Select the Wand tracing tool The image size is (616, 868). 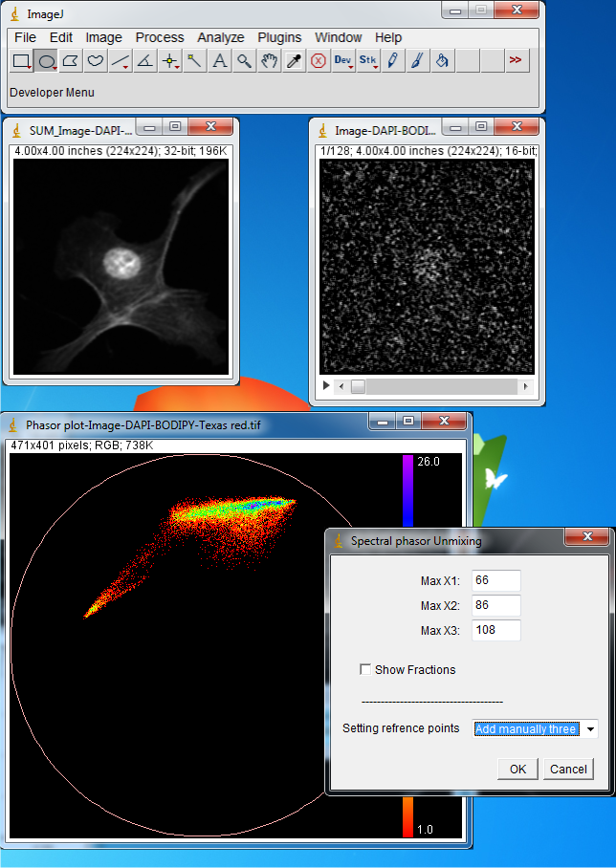tap(194, 61)
